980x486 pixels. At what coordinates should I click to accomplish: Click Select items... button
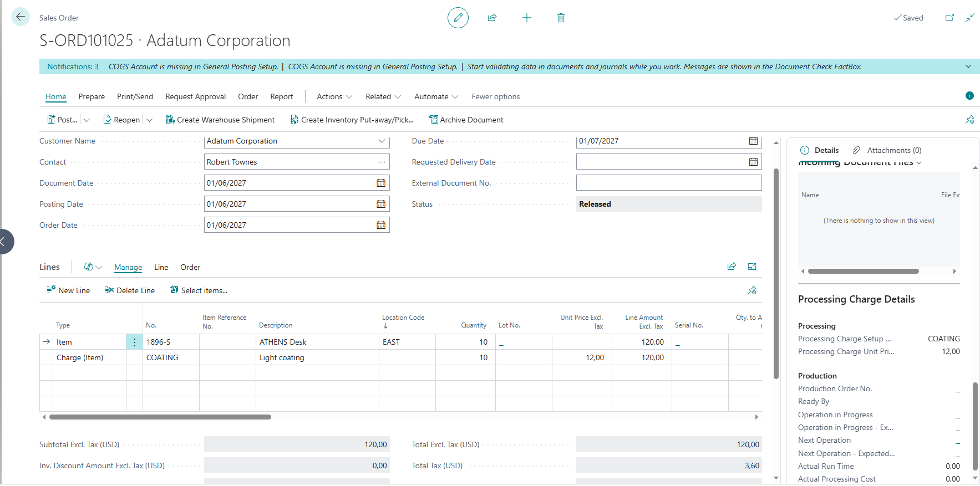[x=199, y=290]
